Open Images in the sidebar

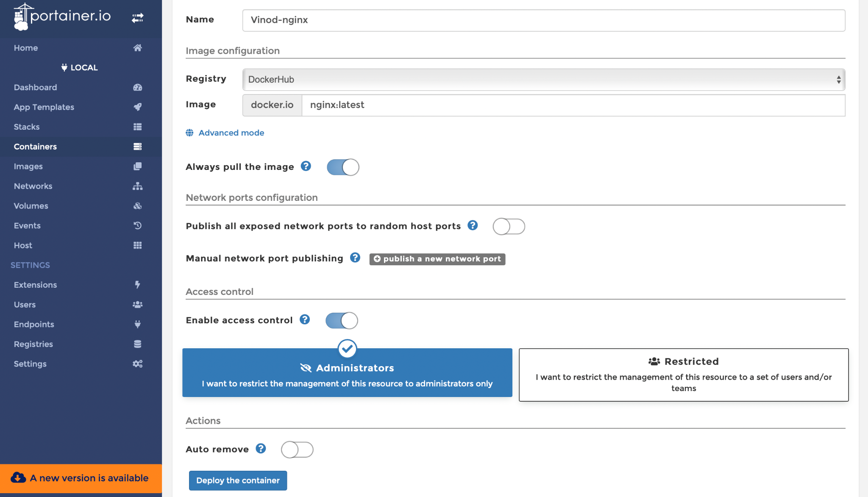[28, 167]
